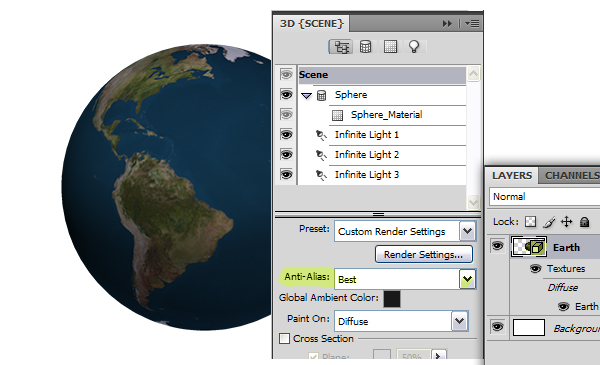Open the Preset render settings dropdown
The width and height of the screenshot is (600, 365).
(467, 231)
